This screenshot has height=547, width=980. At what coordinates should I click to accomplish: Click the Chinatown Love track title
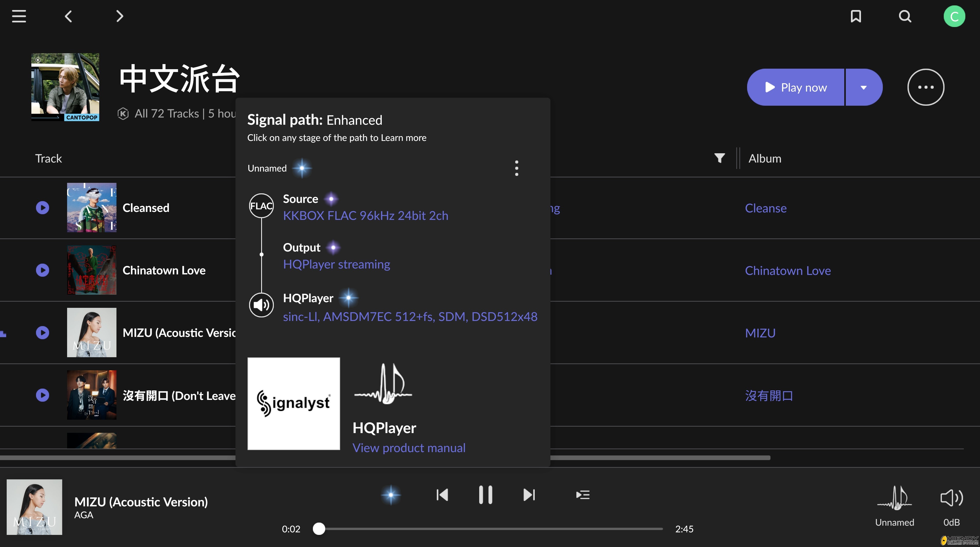point(164,270)
